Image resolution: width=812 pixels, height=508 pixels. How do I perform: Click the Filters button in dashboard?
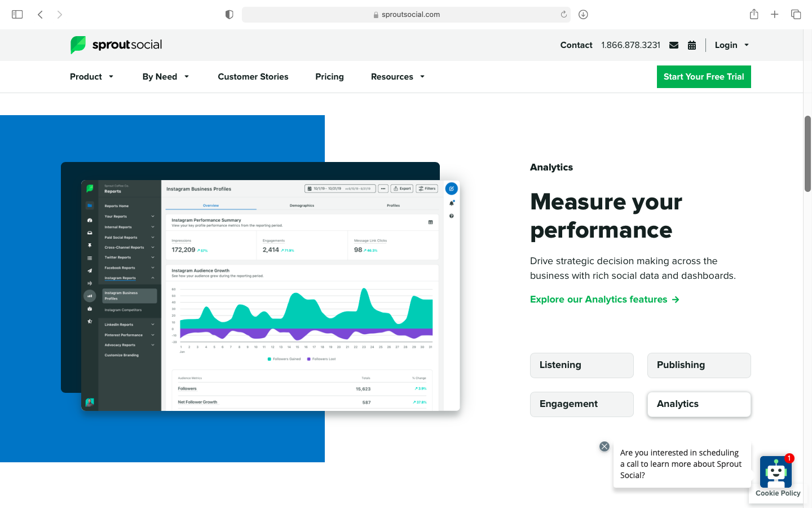coord(427,189)
